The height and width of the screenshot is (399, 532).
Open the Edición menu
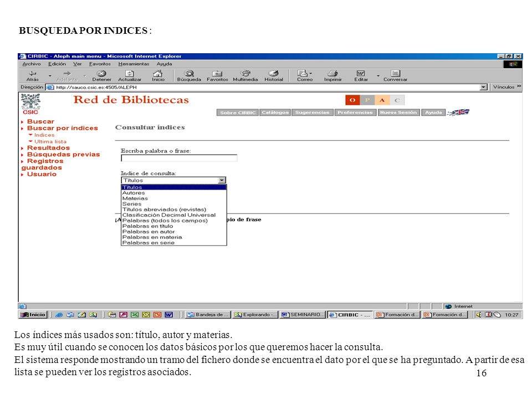coord(57,64)
